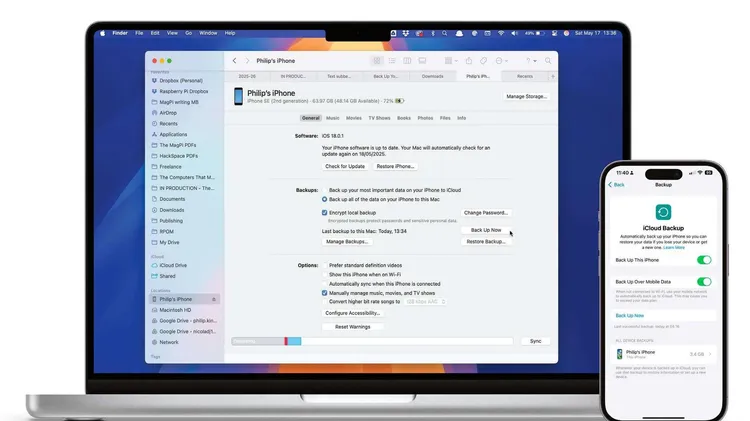Open the 128 kbps AAC bit rate dropdown

click(425, 302)
